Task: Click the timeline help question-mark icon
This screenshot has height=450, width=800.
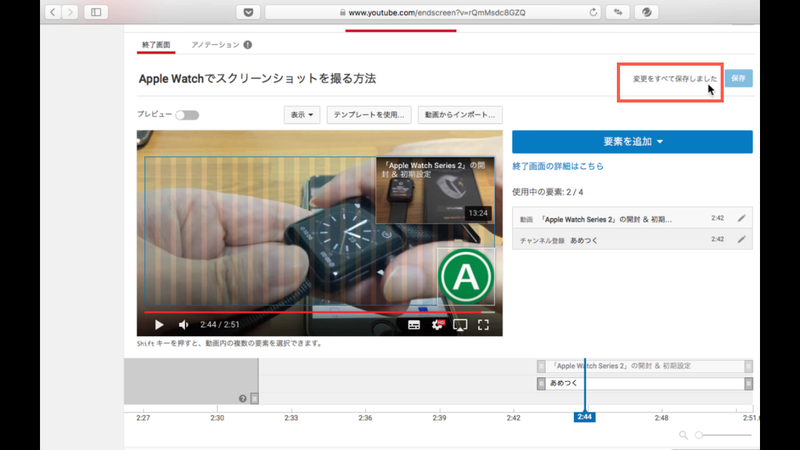Action: pyautogui.click(x=243, y=398)
